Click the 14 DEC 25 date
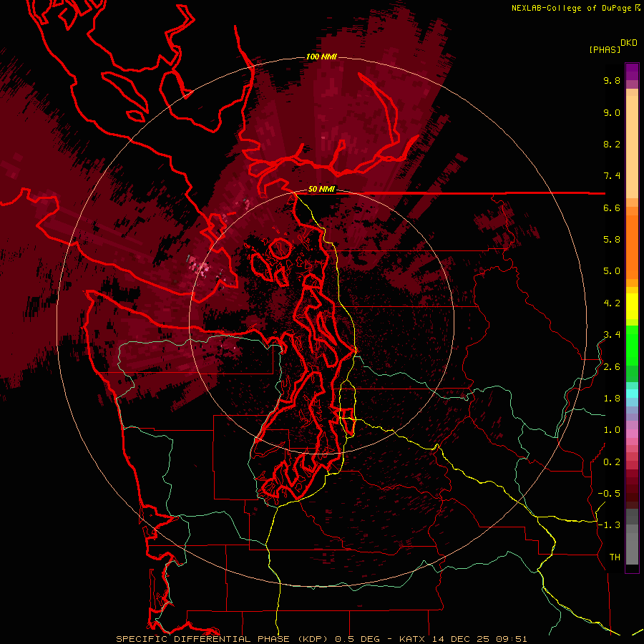The image size is (644, 644). (460, 639)
